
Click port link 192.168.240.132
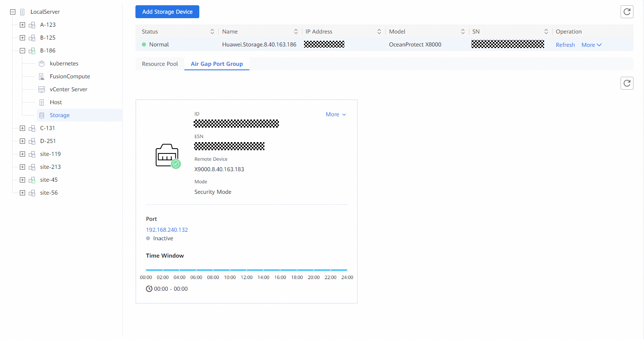167,230
